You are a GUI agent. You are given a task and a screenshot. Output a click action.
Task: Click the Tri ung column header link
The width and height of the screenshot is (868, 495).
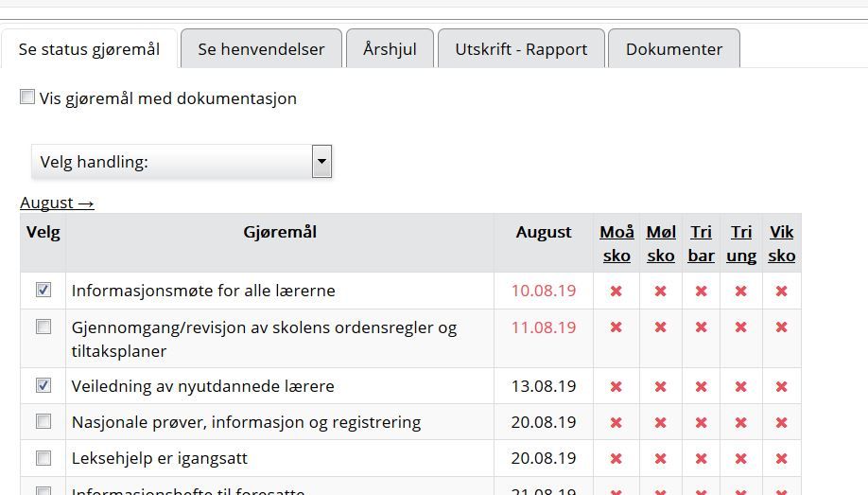click(x=741, y=243)
